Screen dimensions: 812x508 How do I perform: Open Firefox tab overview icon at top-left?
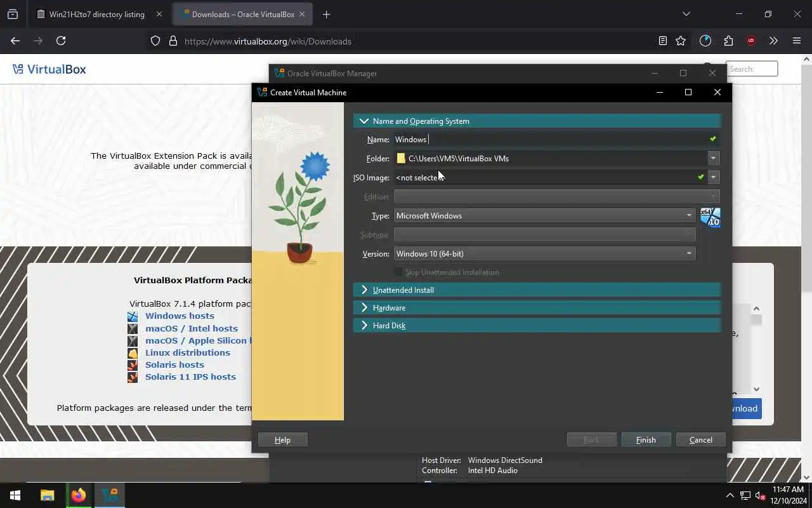tap(13, 14)
